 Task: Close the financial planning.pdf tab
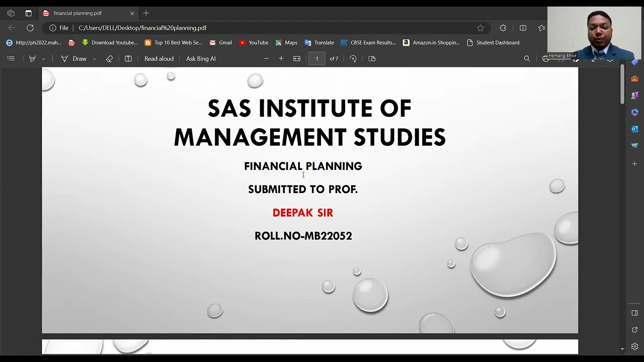(x=132, y=13)
